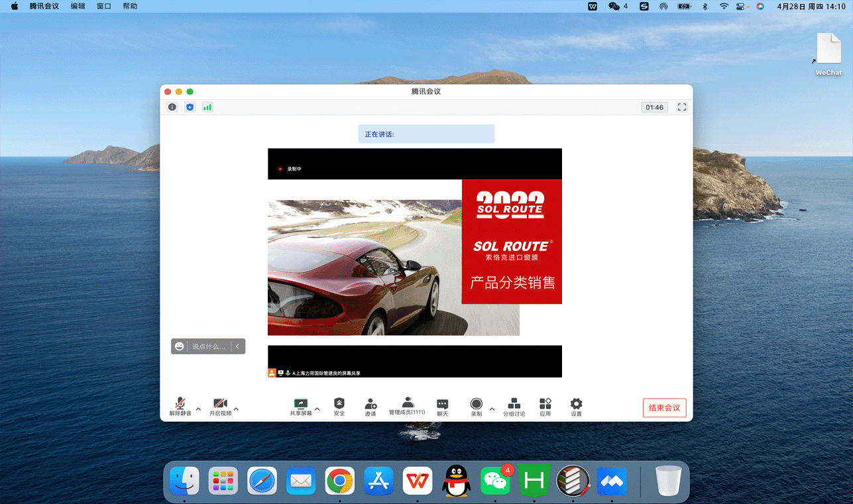Viewport: 853px width, 504px height.
Task: Check the network signal strength icon
Action: 207,107
